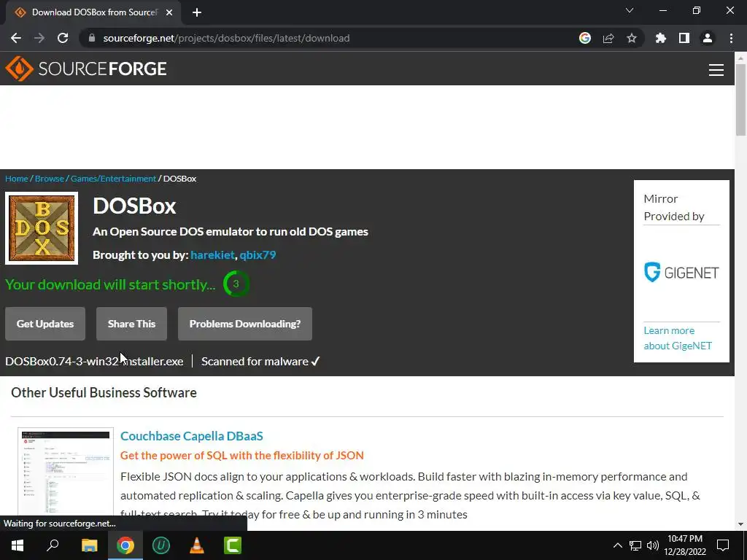Screen dimensions: 747x560
Task: Click the volume speaker tray icon
Action: 653,545
